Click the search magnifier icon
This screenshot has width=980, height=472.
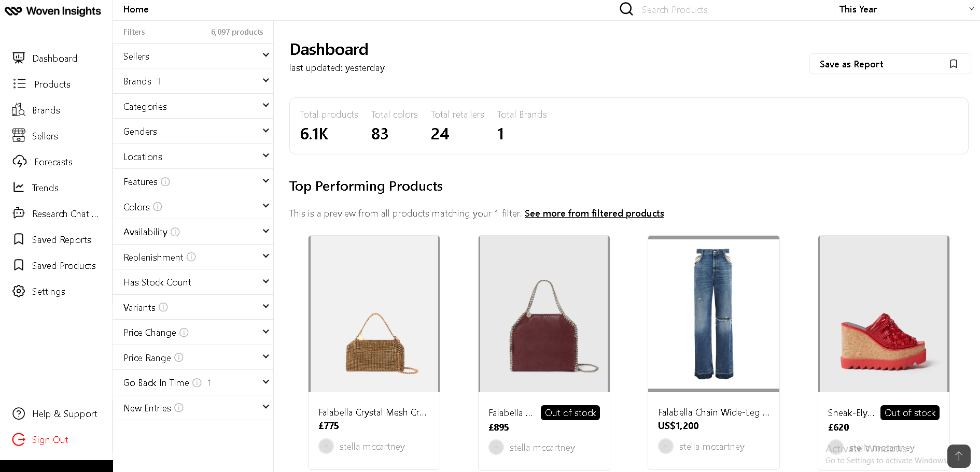point(626,9)
